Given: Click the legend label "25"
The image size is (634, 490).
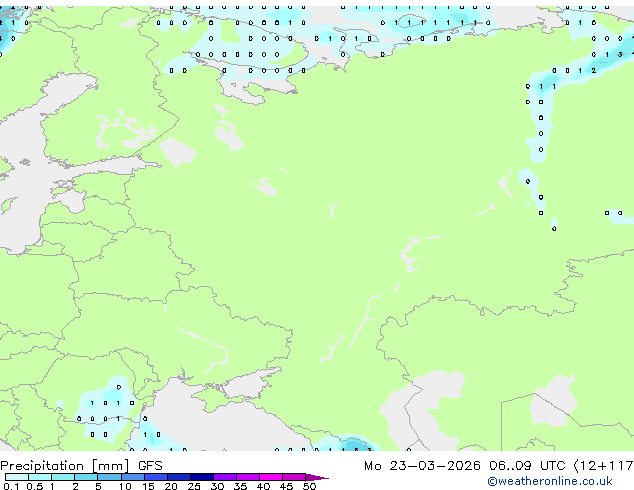Looking at the screenshot, I should point(194,486).
